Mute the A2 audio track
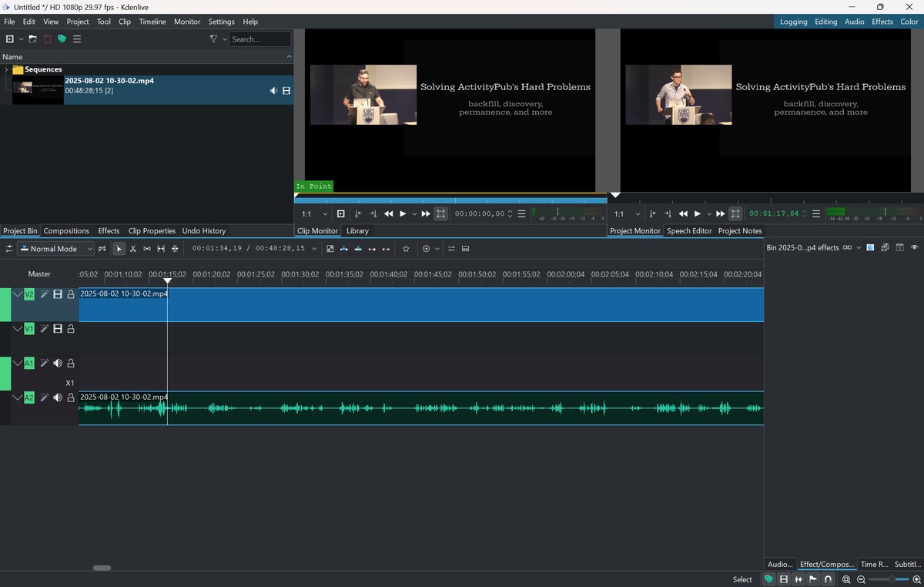924x587 pixels. (57, 397)
